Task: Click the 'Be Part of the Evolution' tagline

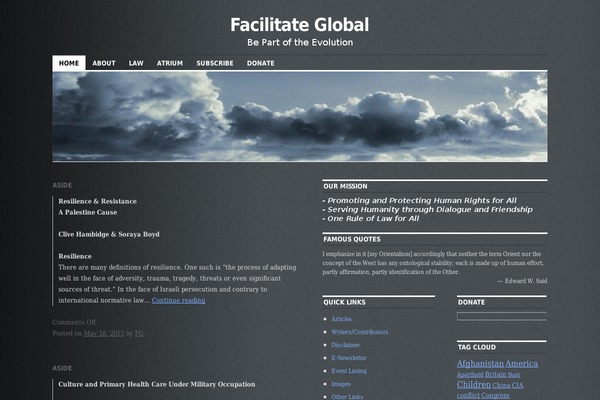Action: point(300,42)
